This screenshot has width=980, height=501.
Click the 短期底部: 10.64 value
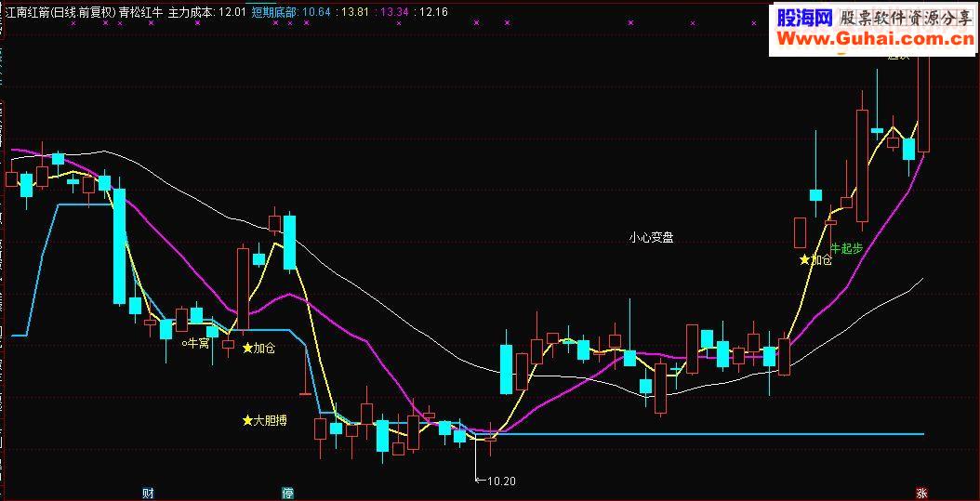(x=291, y=11)
